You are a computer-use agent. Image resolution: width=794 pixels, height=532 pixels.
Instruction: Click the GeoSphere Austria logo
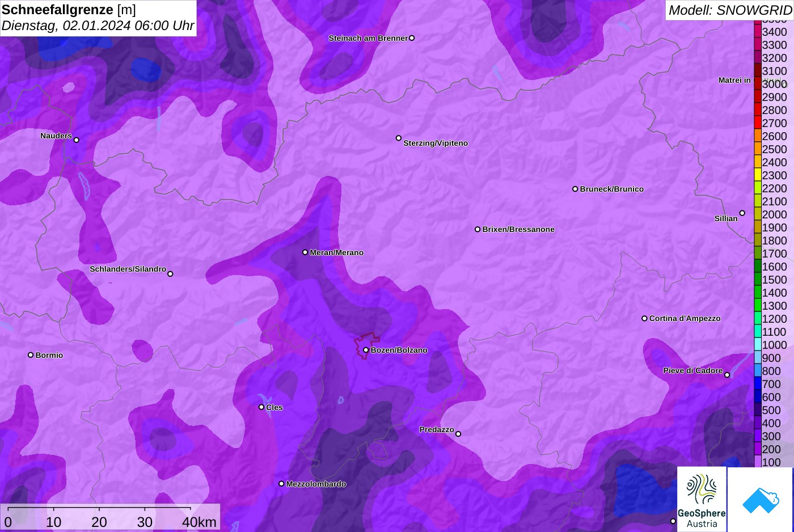[x=702, y=500]
